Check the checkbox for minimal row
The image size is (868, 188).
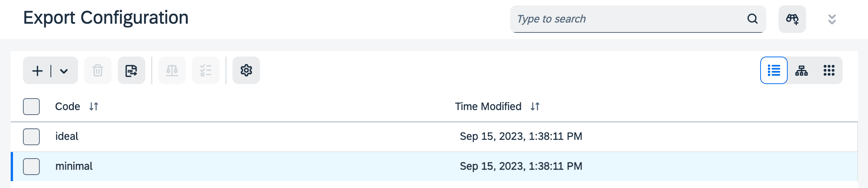coord(31,167)
